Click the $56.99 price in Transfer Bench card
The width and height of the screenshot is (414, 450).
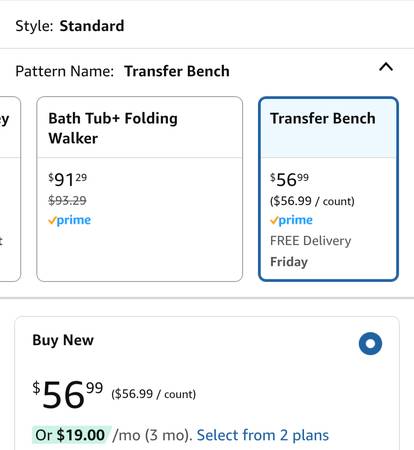pyautogui.click(x=289, y=180)
